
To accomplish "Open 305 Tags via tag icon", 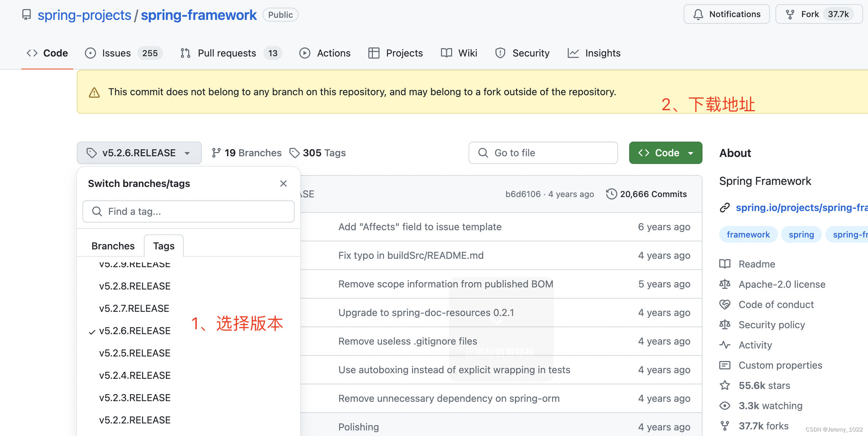I will click(294, 153).
